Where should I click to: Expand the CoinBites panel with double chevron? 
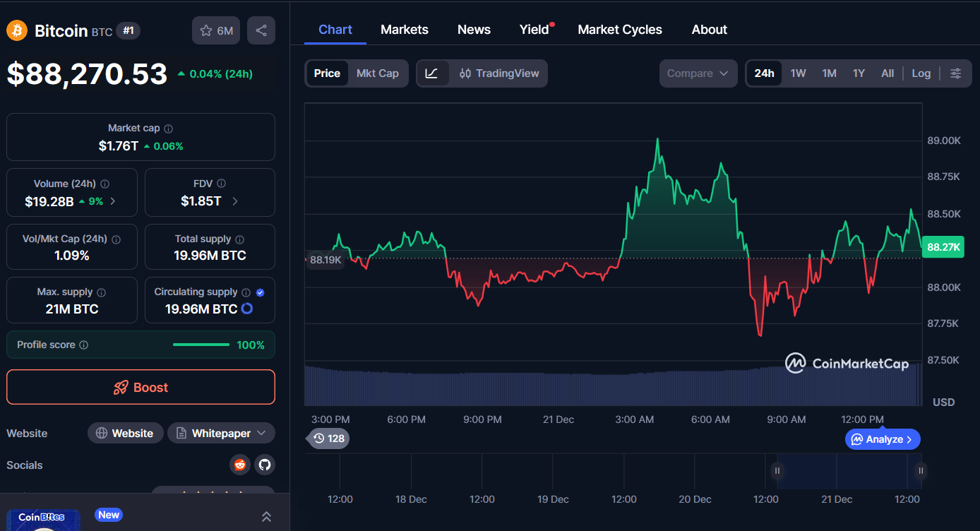266,517
